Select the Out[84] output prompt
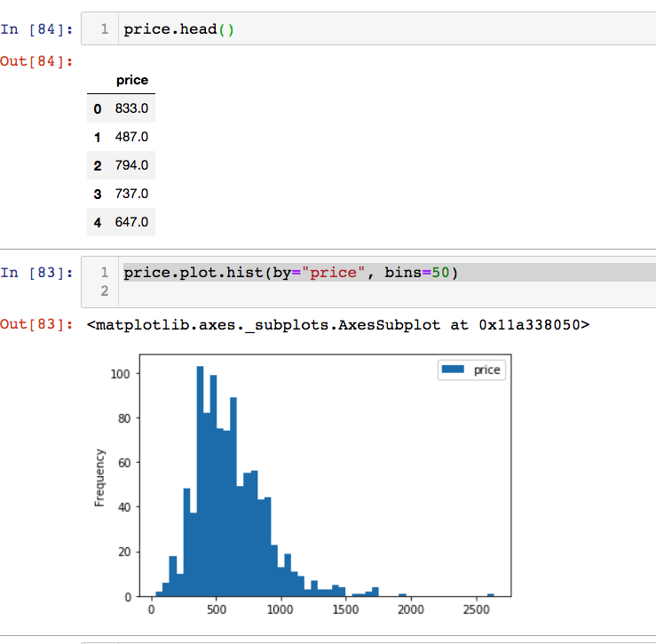Image resolution: width=656 pixels, height=644 pixels. (36, 61)
